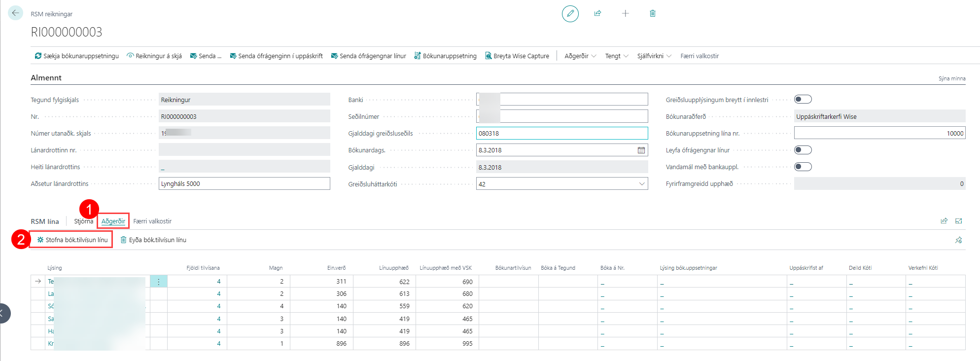Expand RSM lína section to full view
The width and height of the screenshot is (980, 361).
[x=958, y=221]
